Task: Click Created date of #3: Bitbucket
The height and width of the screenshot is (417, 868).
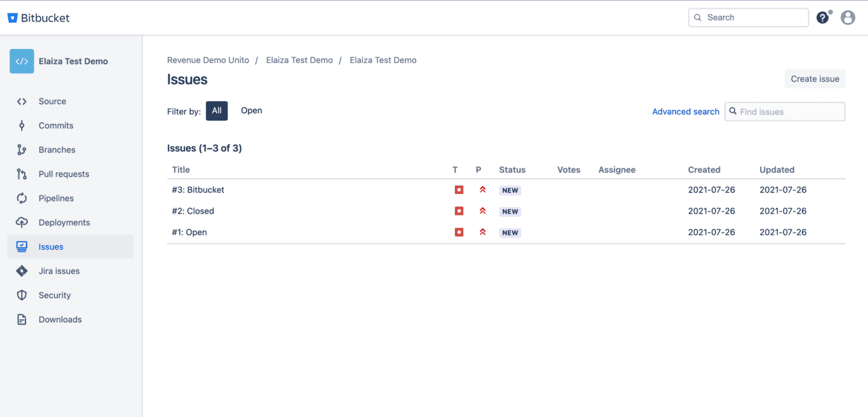Action: coord(712,190)
